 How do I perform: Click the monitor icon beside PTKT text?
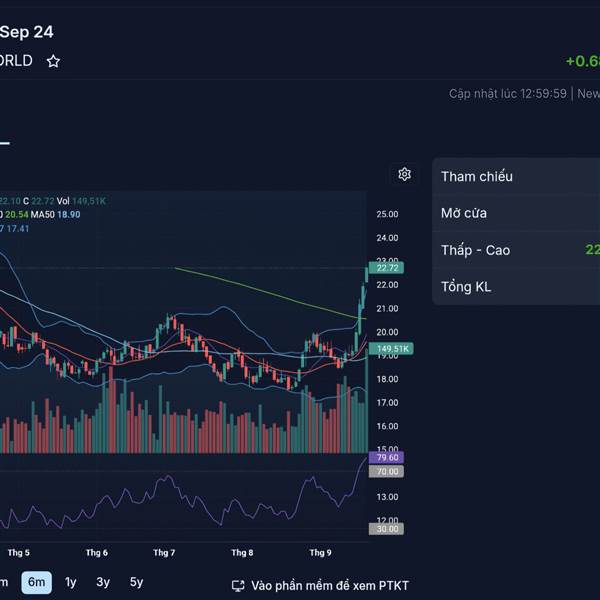point(238,586)
